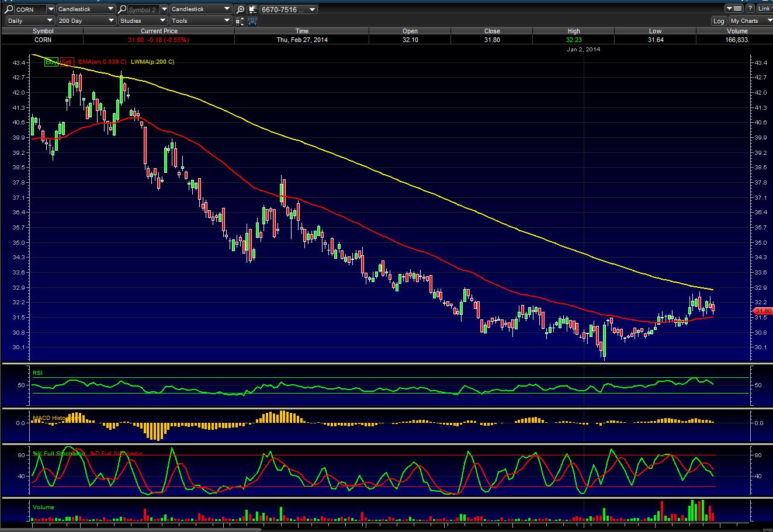
Task: Click the zoom-in magnifier icon
Action: tap(240, 9)
